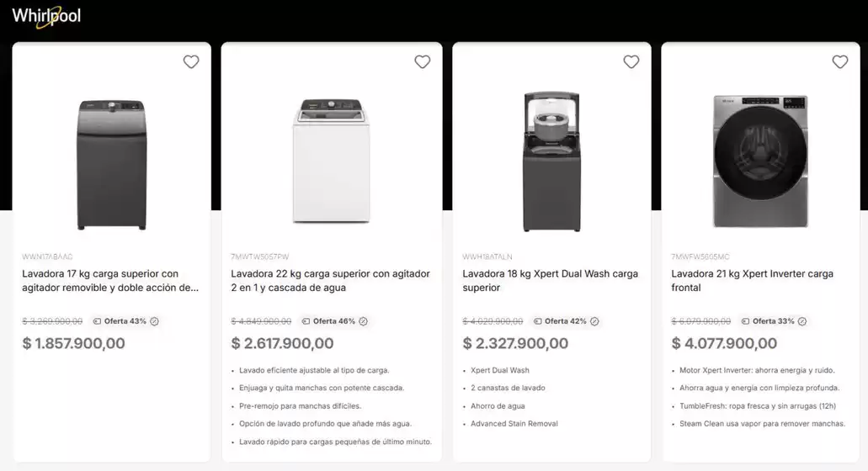This screenshot has height=471, width=868.
Task: Open Lavadora 18 kg Xpert Dual Wash title
Action: point(551,280)
